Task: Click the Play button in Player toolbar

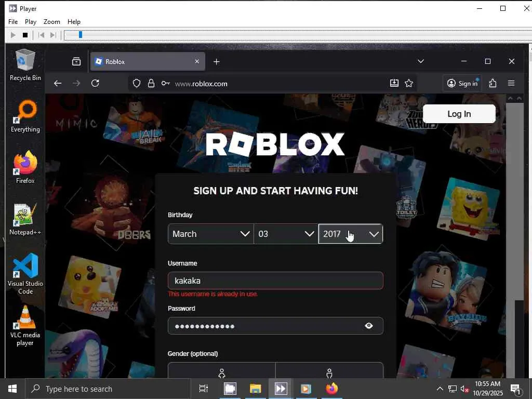Action: point(13,35)
